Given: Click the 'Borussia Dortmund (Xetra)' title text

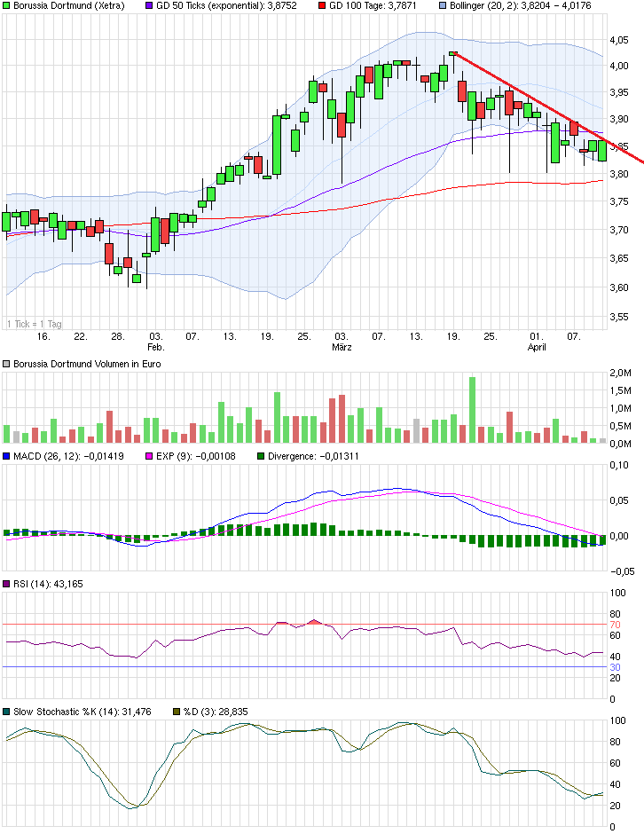Looking at the screenshot, I should (68, 6).
